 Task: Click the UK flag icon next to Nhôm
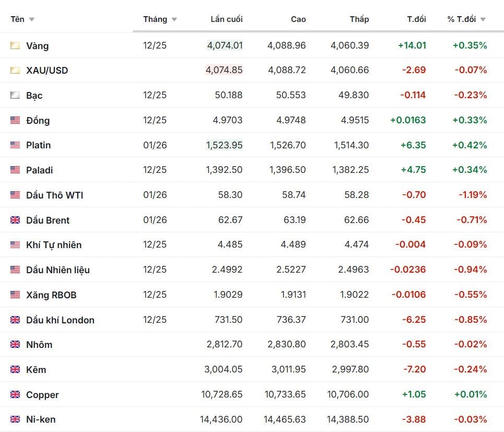pyautogui.click(x=15, y=345)
